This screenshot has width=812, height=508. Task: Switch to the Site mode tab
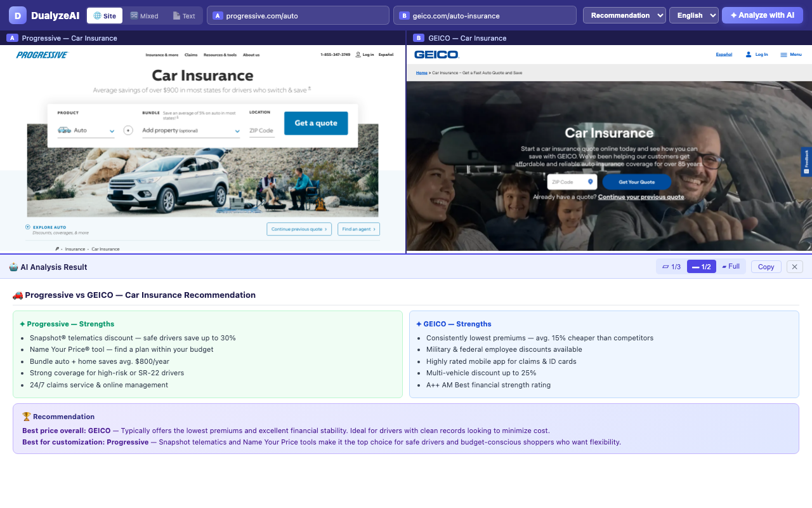pos(105,16)
